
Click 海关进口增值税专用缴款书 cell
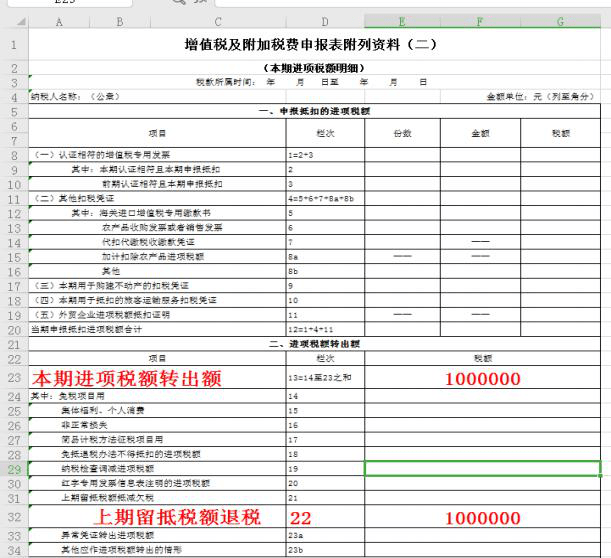tap(157, 213)
